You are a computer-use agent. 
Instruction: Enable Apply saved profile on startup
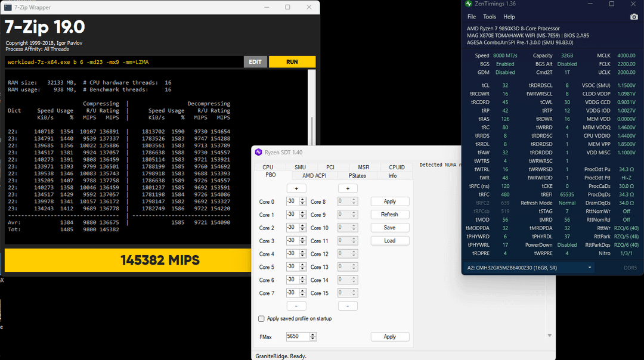[261, 319]
